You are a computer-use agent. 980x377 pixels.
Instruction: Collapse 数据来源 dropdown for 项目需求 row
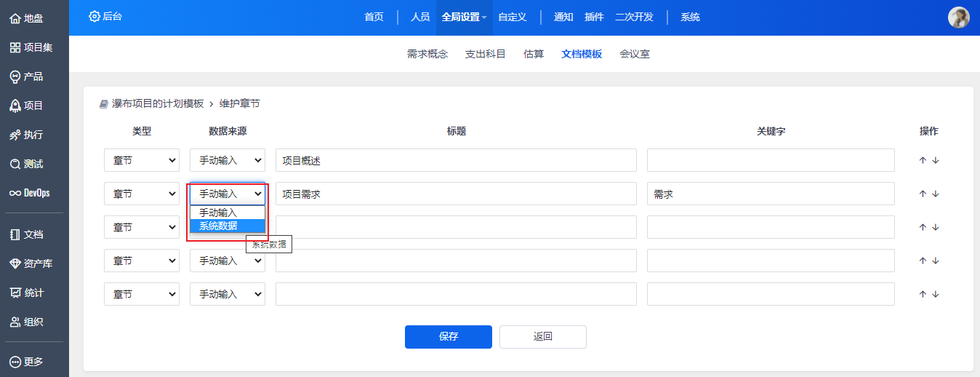228,194
